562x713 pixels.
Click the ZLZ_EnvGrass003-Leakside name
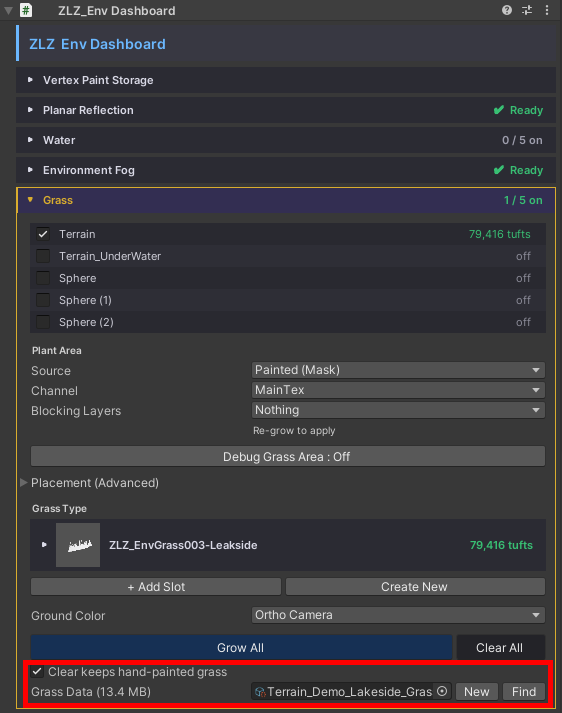click(x=183, y=545)
